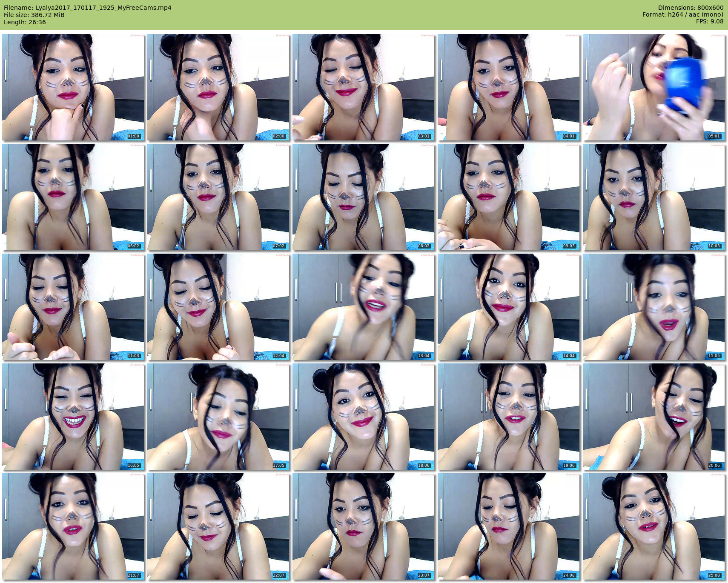
Task: Open the final 25:08 thumbnail
Action: pos(654,526)
